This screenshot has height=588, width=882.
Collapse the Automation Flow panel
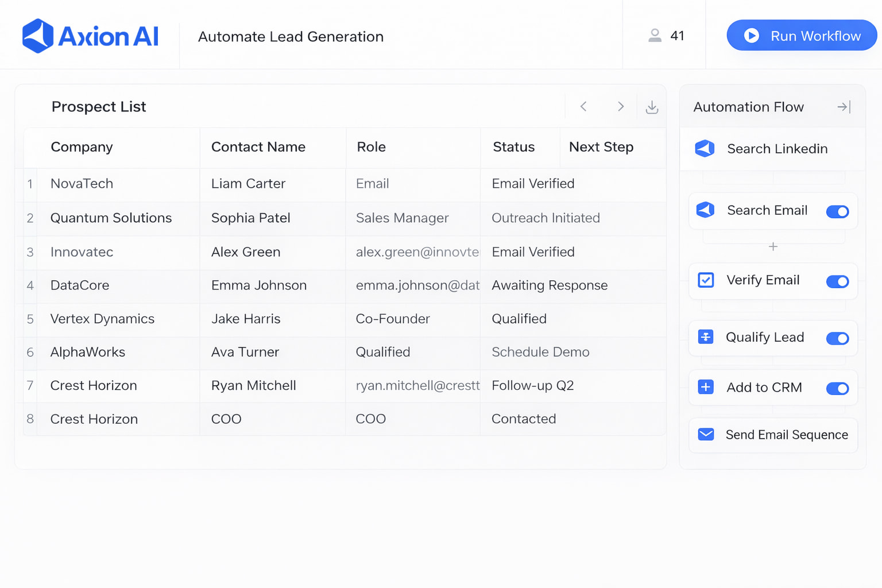coord(843,107)
